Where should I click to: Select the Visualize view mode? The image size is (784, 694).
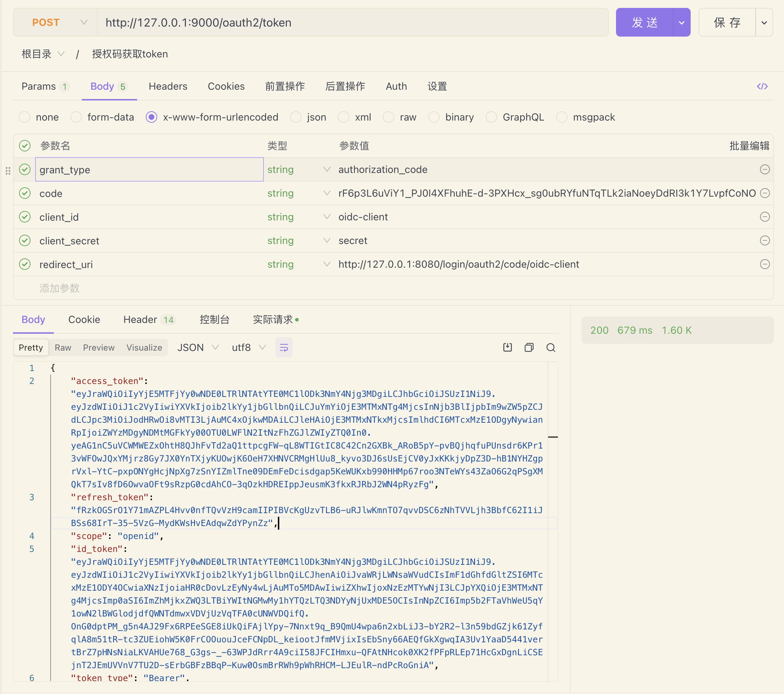(x=144, y=347)
